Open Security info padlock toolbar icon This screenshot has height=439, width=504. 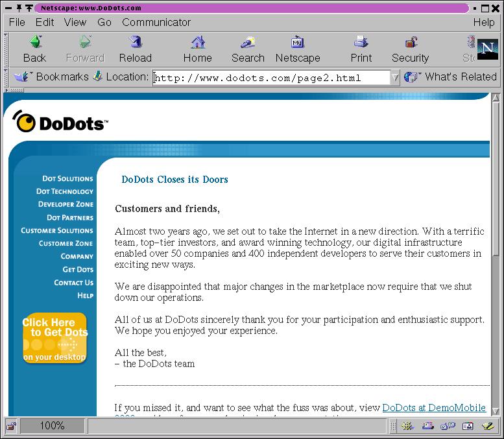(411, 42)
